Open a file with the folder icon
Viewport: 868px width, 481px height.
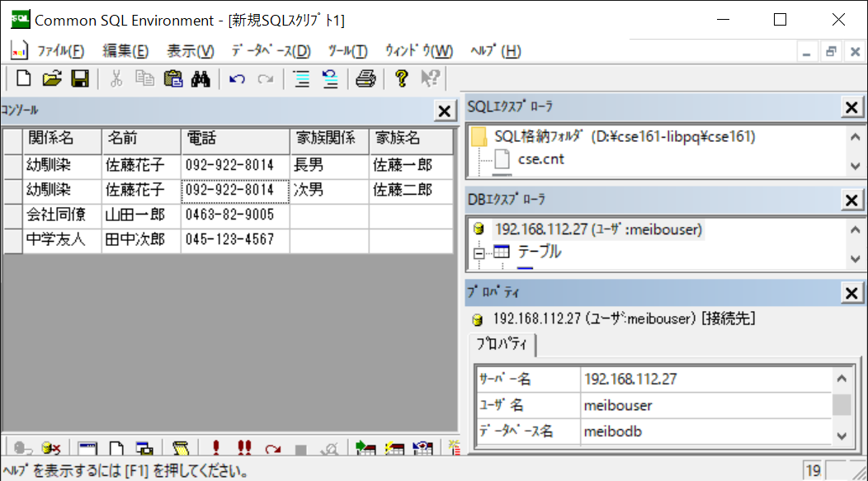tap(51, 78)
